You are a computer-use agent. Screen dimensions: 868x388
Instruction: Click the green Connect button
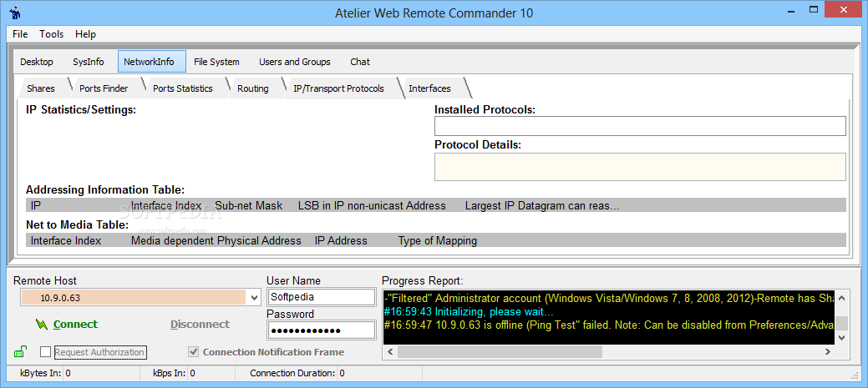point(67,325)
